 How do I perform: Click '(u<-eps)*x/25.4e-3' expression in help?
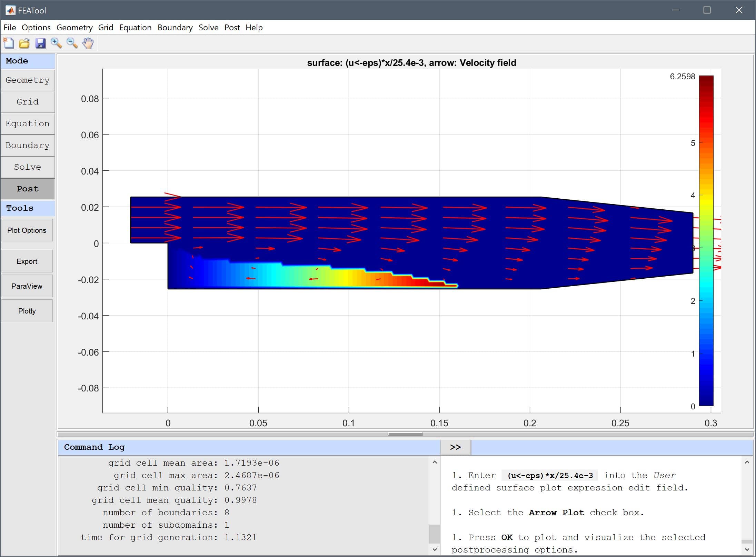[550, 475]
